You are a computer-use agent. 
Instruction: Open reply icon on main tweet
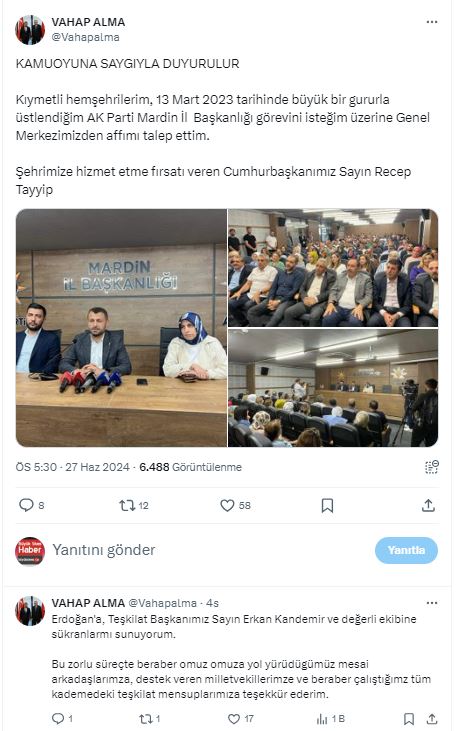[26, 505]
